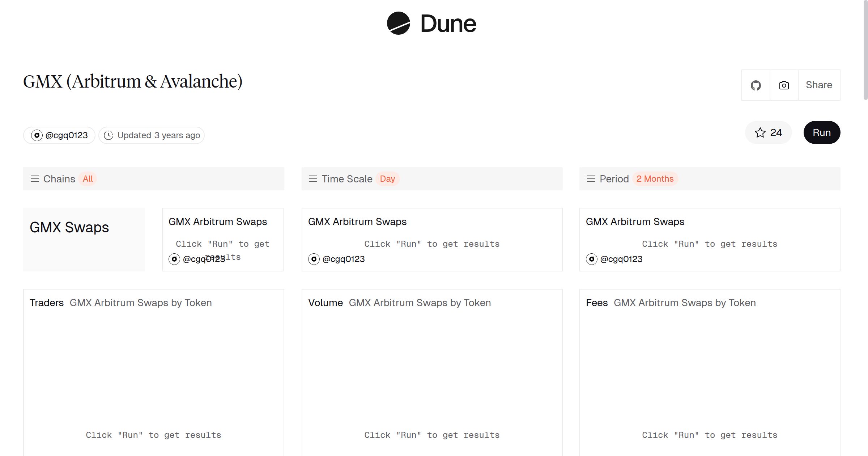Open the GitHub icon in header toolbar

[x=756, y=85]
